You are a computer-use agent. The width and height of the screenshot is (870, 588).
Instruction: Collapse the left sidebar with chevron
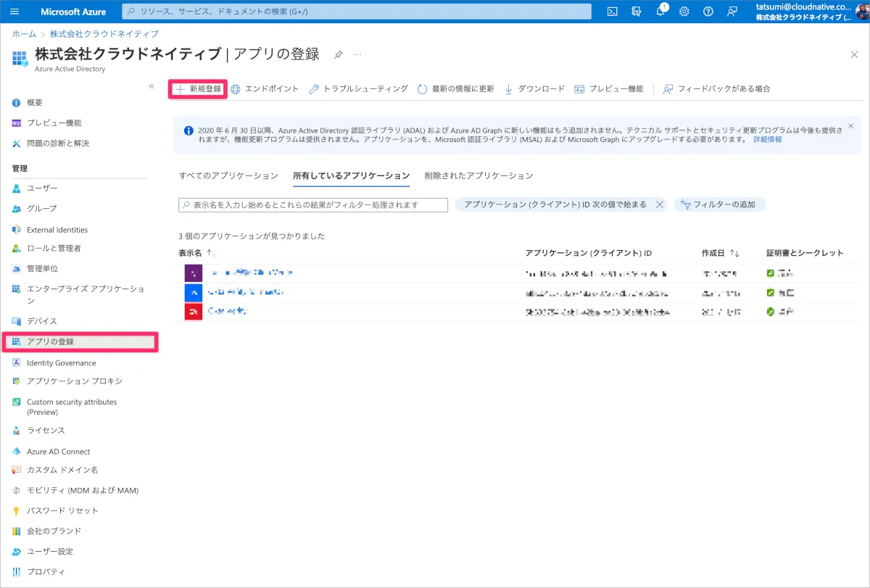click(x=152, y=86)
